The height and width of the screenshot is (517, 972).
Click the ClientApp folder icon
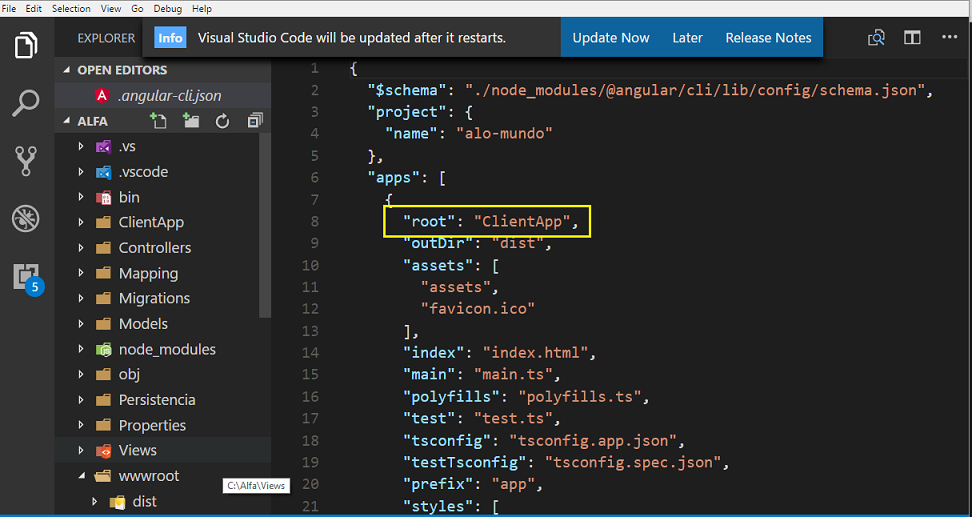[103, 223]
